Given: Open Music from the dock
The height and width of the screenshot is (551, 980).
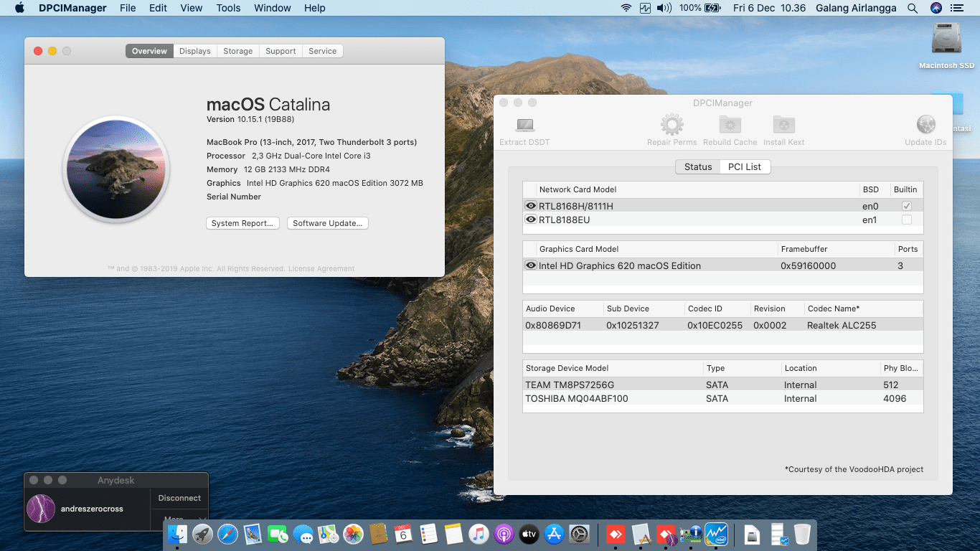Looking at the screenshot, I should 479,534.
